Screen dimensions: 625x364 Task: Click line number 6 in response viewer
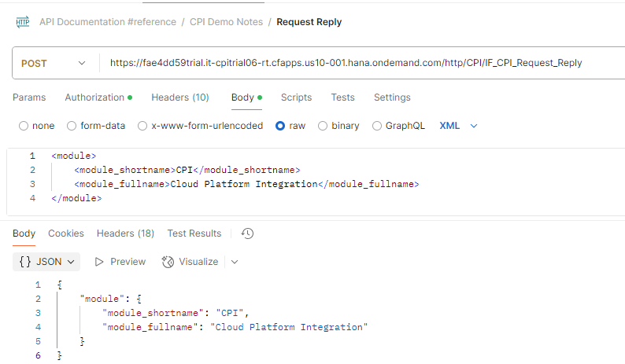(x=38, y=355)
